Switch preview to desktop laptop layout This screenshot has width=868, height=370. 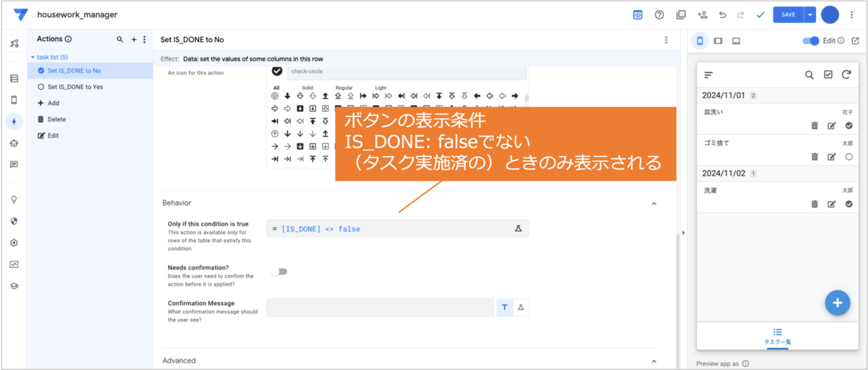[736, 40]
